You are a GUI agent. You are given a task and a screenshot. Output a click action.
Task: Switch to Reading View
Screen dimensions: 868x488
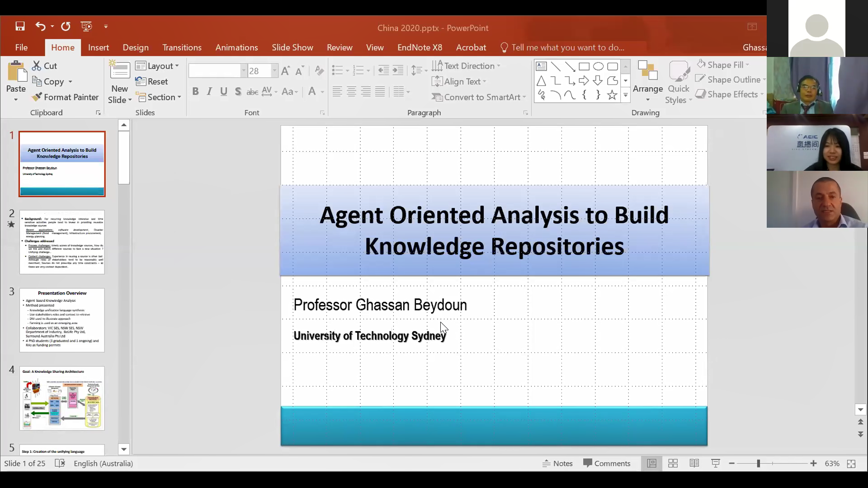(694, 463)
